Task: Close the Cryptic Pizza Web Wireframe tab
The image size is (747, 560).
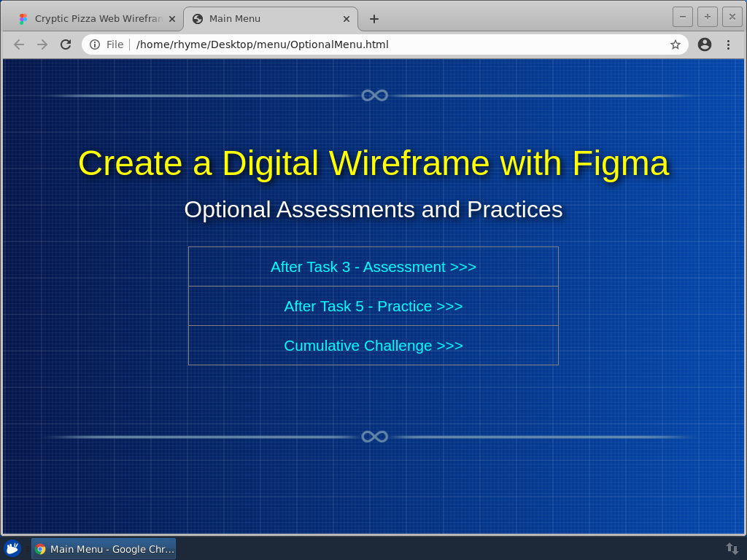Action: pos(172,19)
